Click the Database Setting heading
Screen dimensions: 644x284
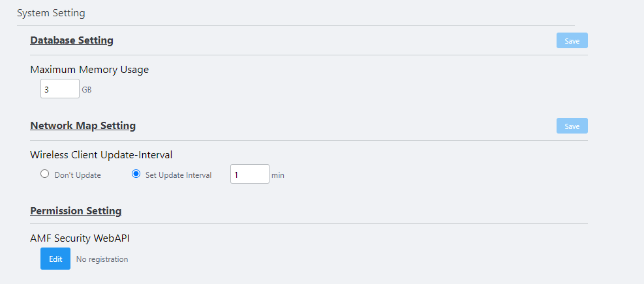click(x=72, y=40)
